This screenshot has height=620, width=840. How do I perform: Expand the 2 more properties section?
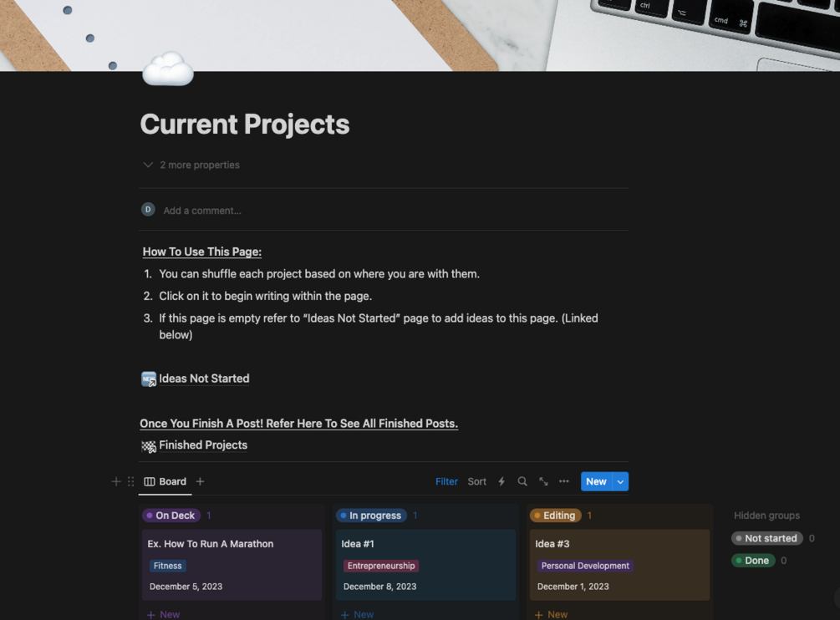point(191,165)
